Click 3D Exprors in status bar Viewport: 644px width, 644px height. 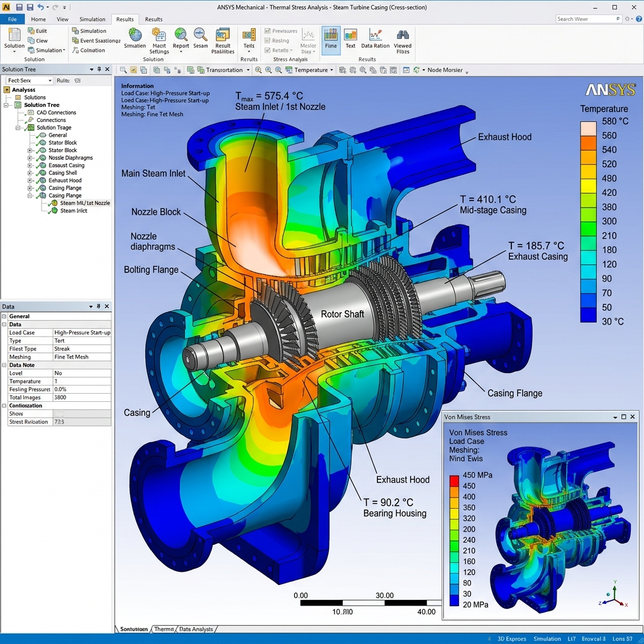[x=511, y=639]
